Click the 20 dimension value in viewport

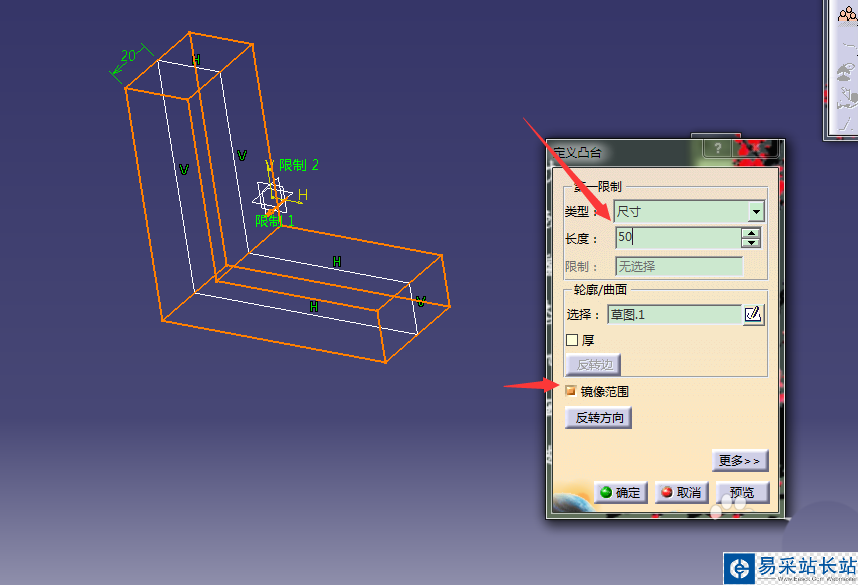(128, 56)
